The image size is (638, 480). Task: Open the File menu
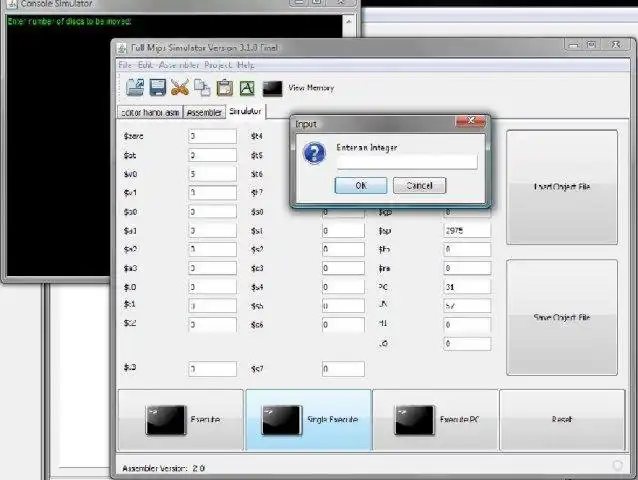[x=125, y=65]
